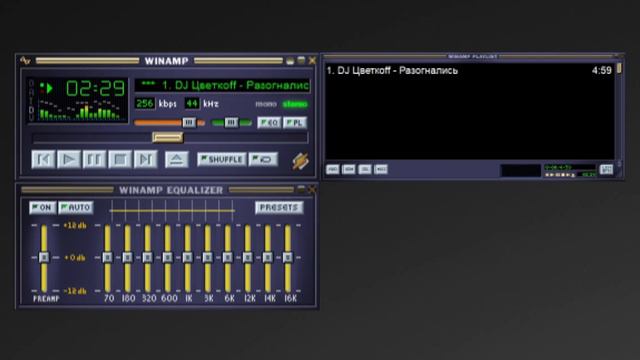Click the Winamp lightning bolt logo
The height and width of the screenshot is (360, 640).
tap(300, 161)
